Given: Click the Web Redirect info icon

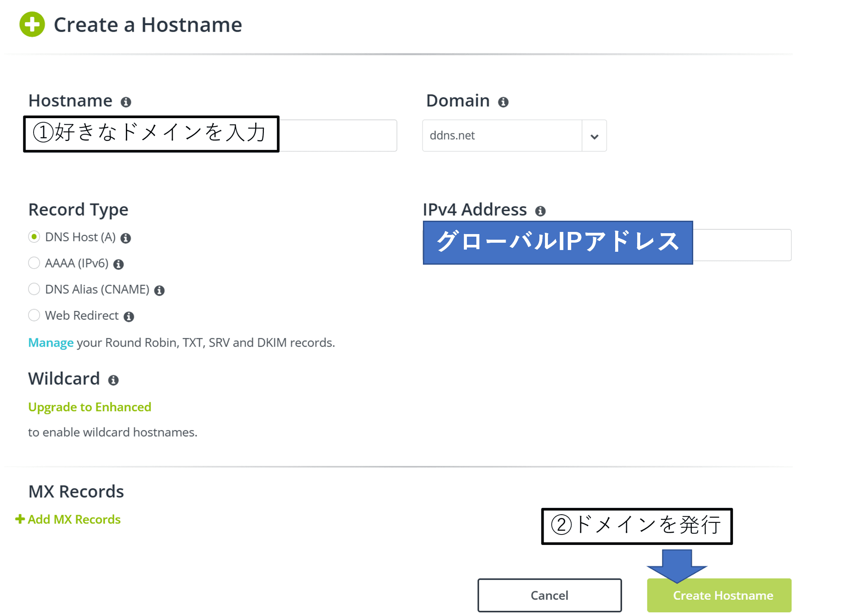Looking at the screenshot, I should pos(129,317).
